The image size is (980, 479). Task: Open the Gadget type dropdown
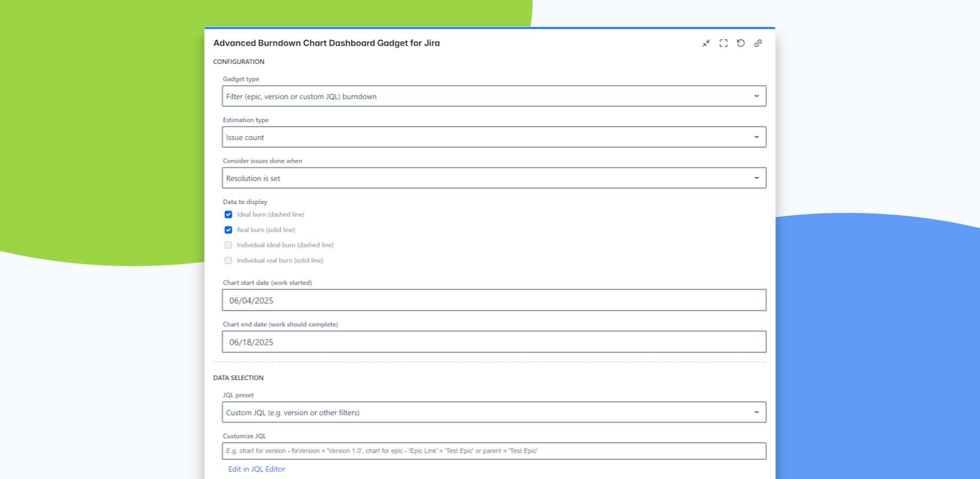494,96
